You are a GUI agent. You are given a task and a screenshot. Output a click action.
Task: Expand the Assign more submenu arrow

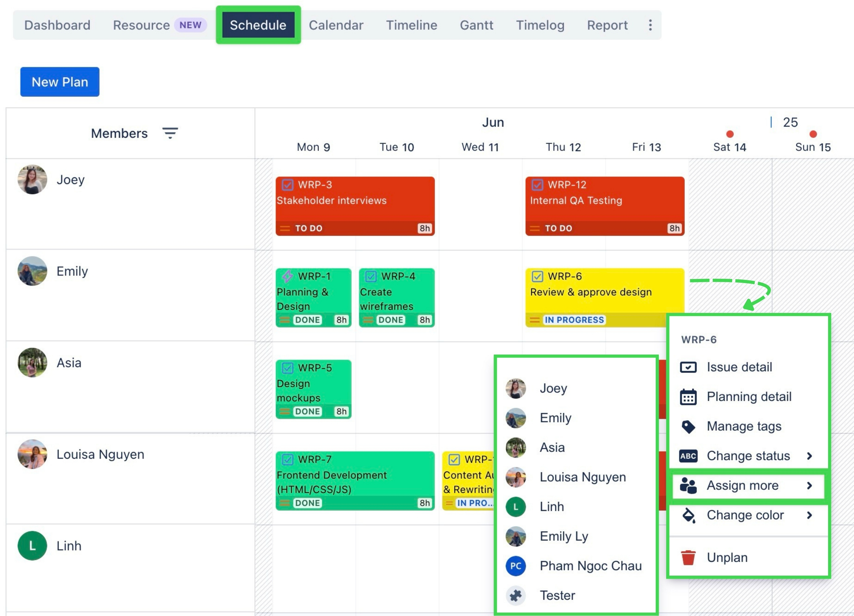[x=810, y=486]
